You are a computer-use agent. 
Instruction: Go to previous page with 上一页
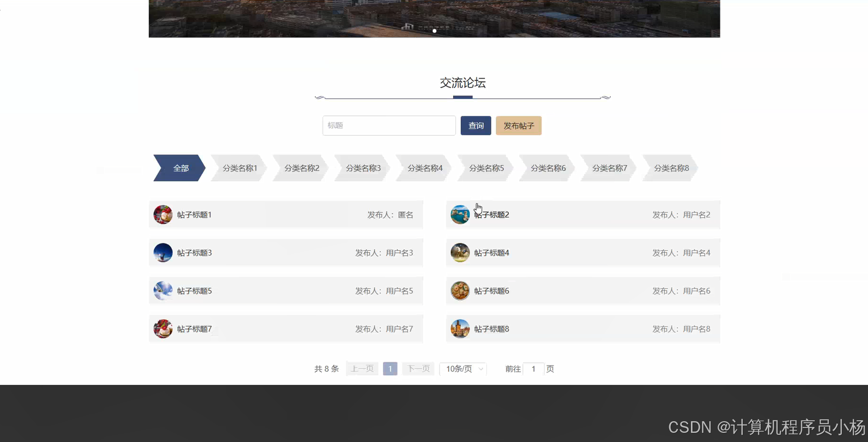[362, 369]
